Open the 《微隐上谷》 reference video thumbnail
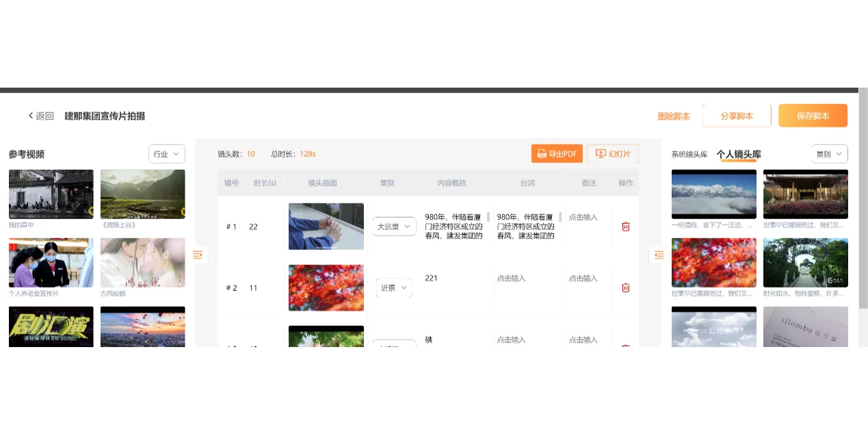 142,194
